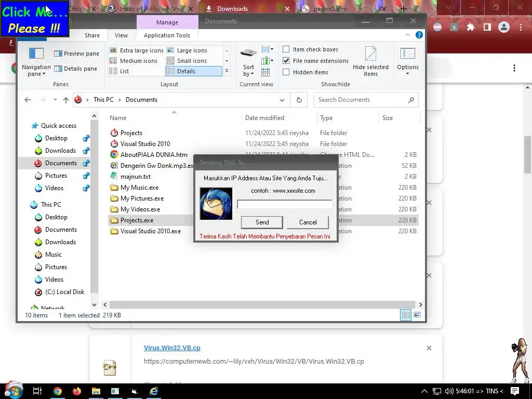Image resolution: width=532 pixels, height=399 pixels.
Task: Open the Add columns dropdown
Action: pos(268,61)
